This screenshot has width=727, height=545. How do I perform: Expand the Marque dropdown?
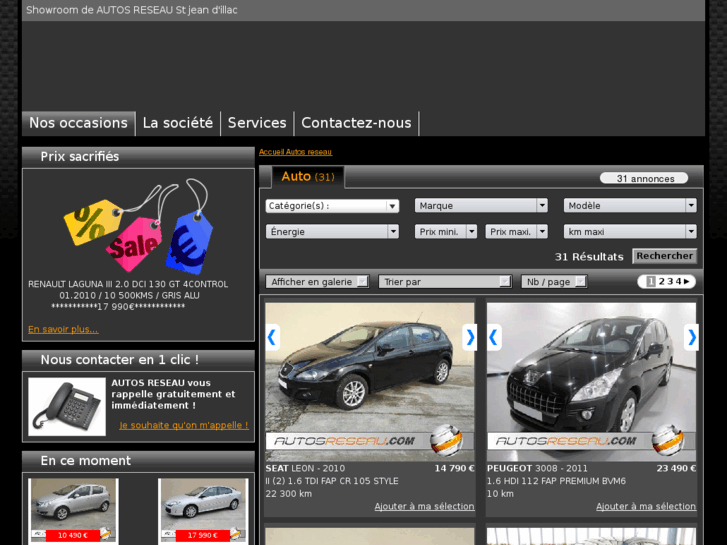481,206
